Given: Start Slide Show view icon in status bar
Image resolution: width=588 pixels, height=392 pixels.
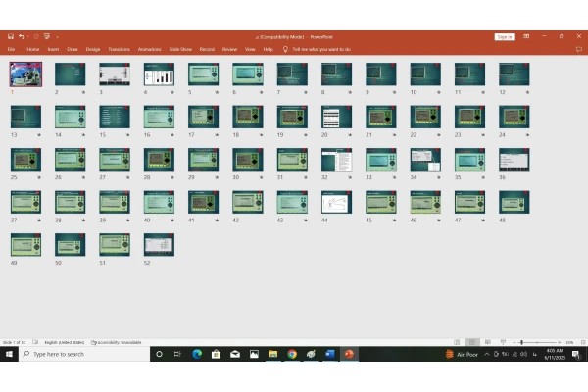Looking at the screenshot, I should coord(504,342).
